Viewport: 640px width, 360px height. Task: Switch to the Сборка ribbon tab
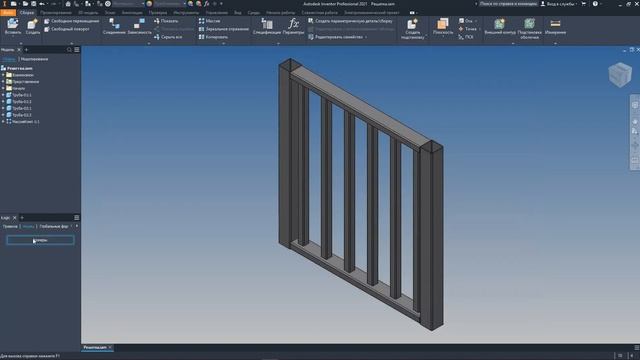(x=27, y=13)
